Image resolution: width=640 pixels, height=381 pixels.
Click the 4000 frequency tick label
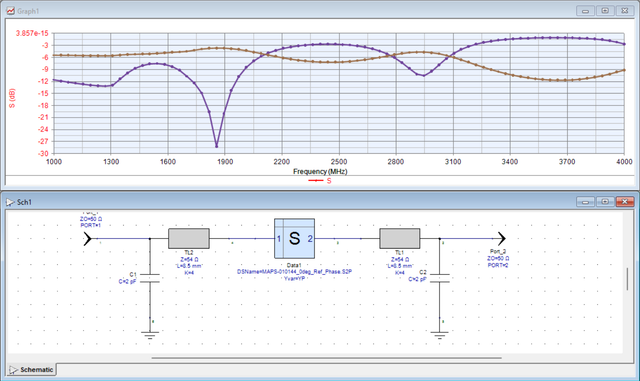coord(624,162)
